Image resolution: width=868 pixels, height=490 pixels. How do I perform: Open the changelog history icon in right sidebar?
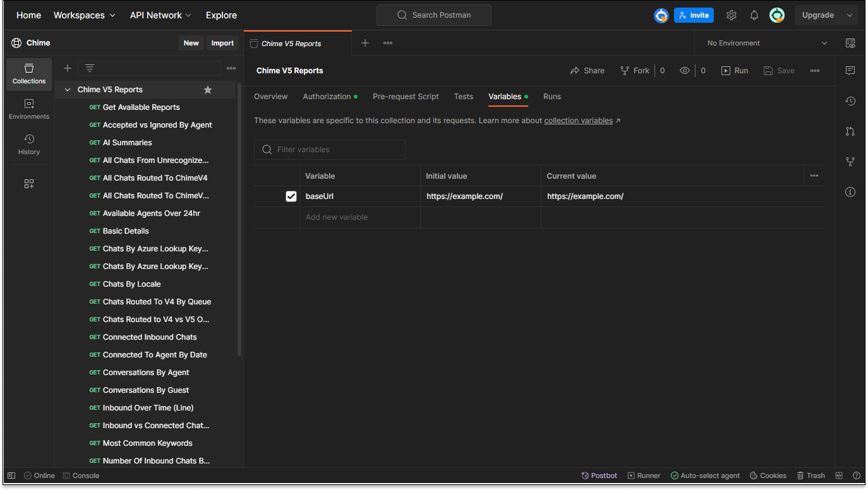click(x=850, y=101)
